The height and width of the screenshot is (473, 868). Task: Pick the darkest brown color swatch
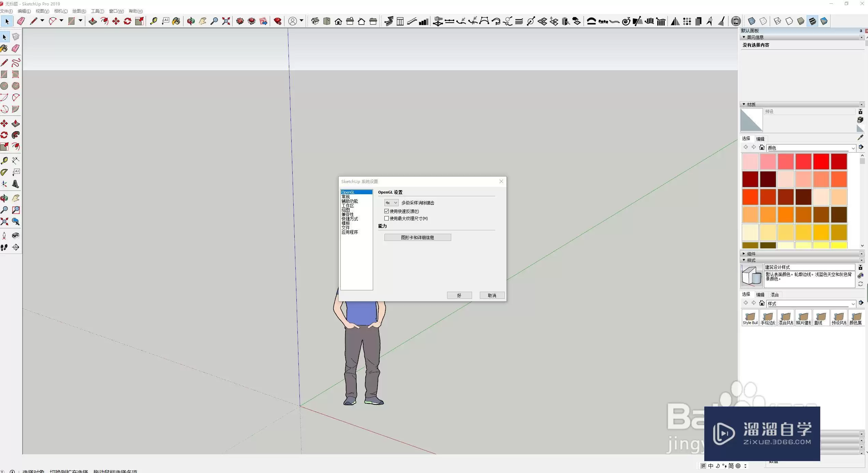click(839, 215)
